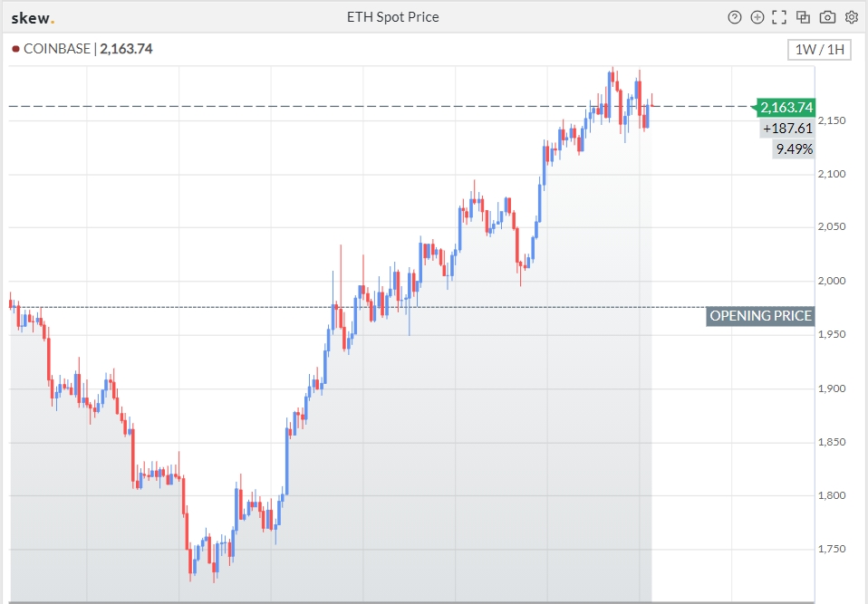This screenshot has height=604, width=868.
Task: Click the skew. logo
Action: coord(33,18)
